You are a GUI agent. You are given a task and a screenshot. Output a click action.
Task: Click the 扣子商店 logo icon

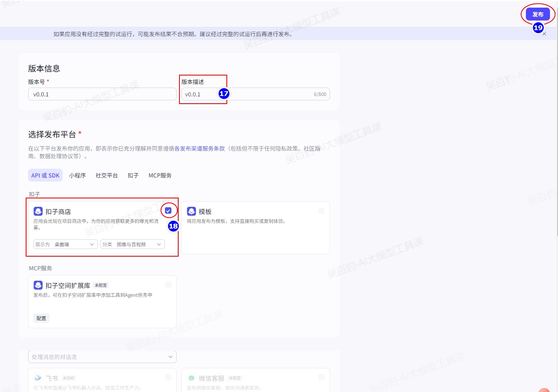tap(38, 211)
